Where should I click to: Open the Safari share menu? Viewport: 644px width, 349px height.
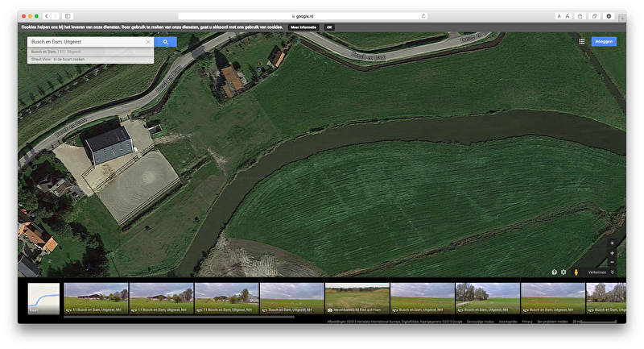tap(580, 16)
